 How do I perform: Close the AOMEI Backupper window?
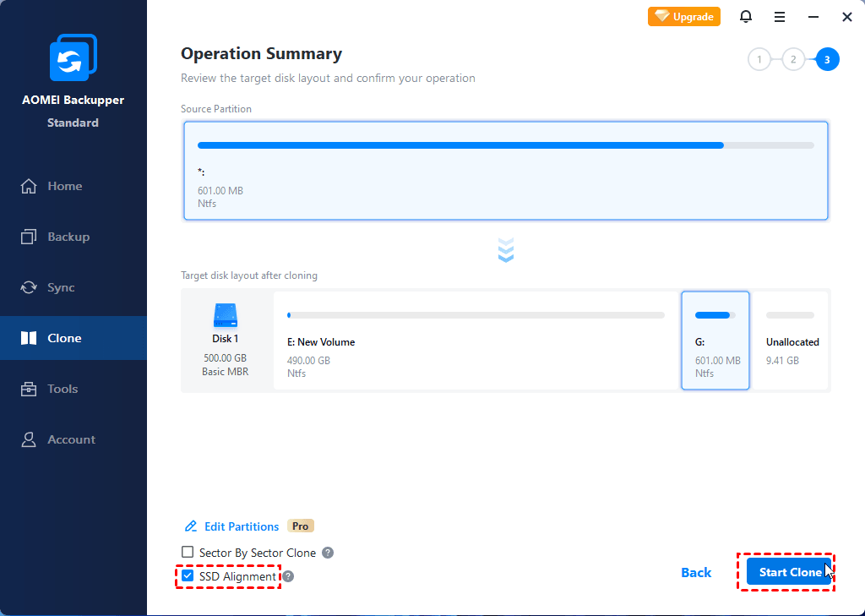pyautogui.click(x=847, y=17)
